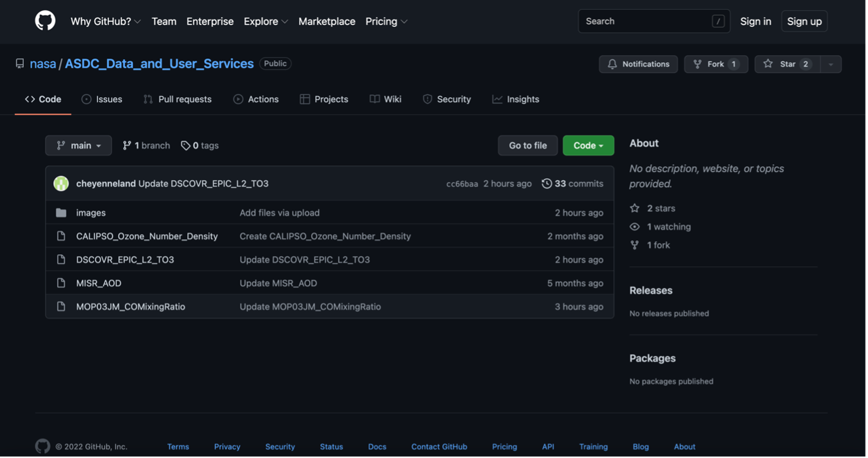
Task: Click the folder icon for images
Action: coord(61,212)
